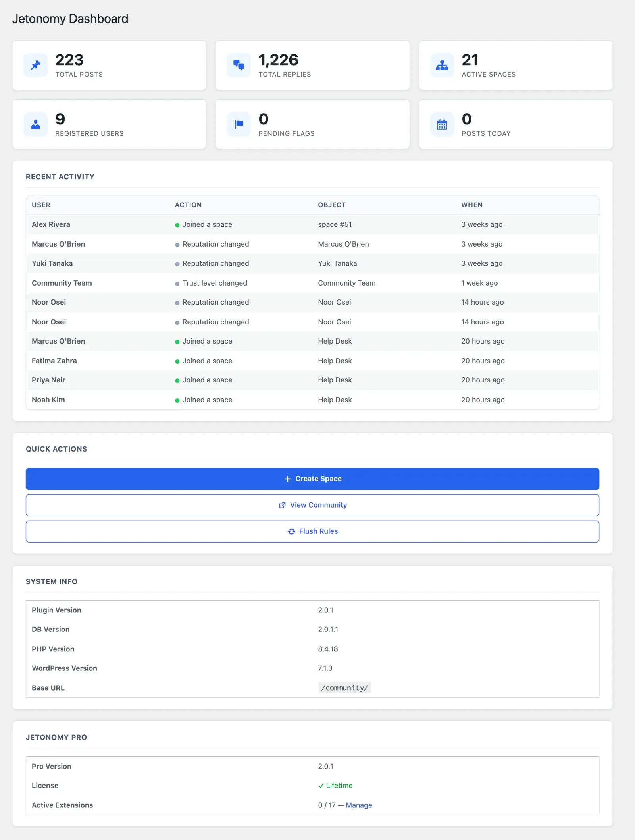Open the Manage extensions link
The width and height of the screenshot is (635, 840).
359,805
